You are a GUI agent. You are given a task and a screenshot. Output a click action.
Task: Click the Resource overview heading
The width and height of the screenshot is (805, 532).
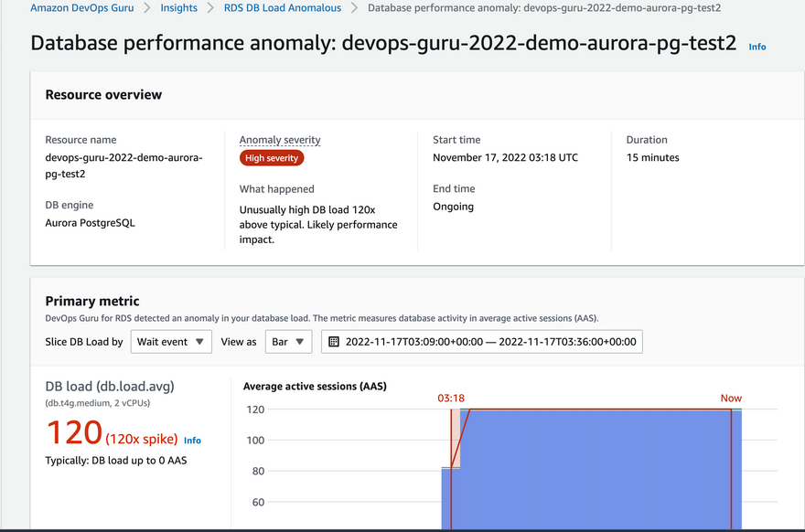(103, 95)
